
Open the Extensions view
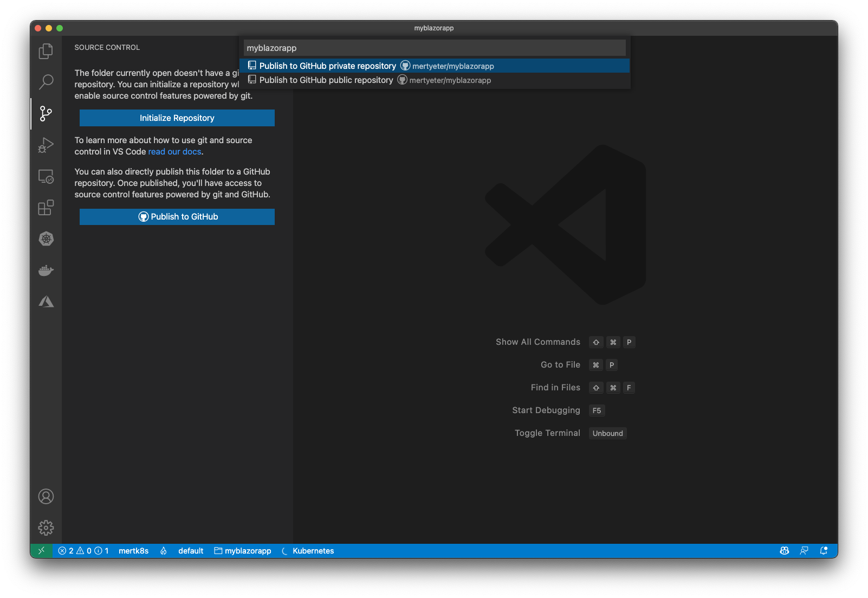(46, 208)
